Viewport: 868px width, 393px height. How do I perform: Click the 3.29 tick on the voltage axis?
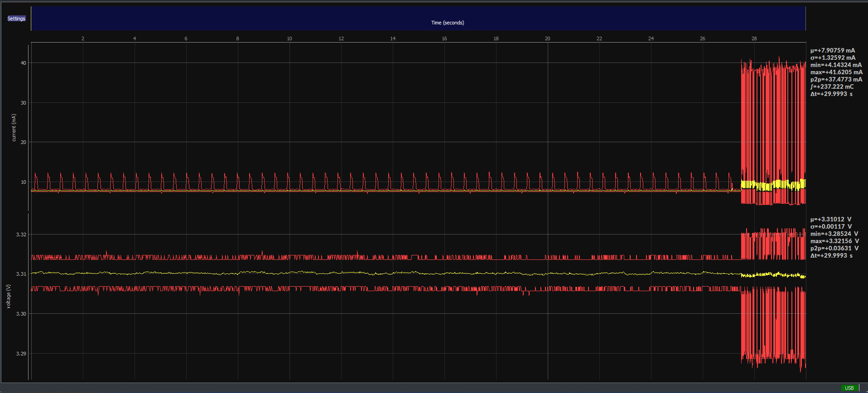point(21,354)
